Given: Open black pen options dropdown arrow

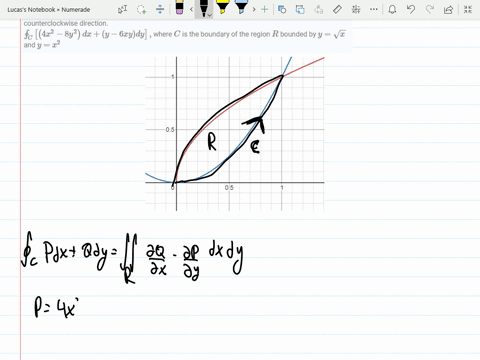Looking at the screenshot, I should pyautogui.click(x=209, y=15).
